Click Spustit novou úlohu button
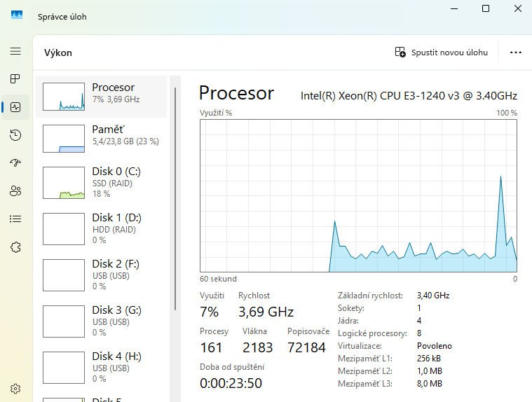Screen dimensions: 532x402 (442, 52)
